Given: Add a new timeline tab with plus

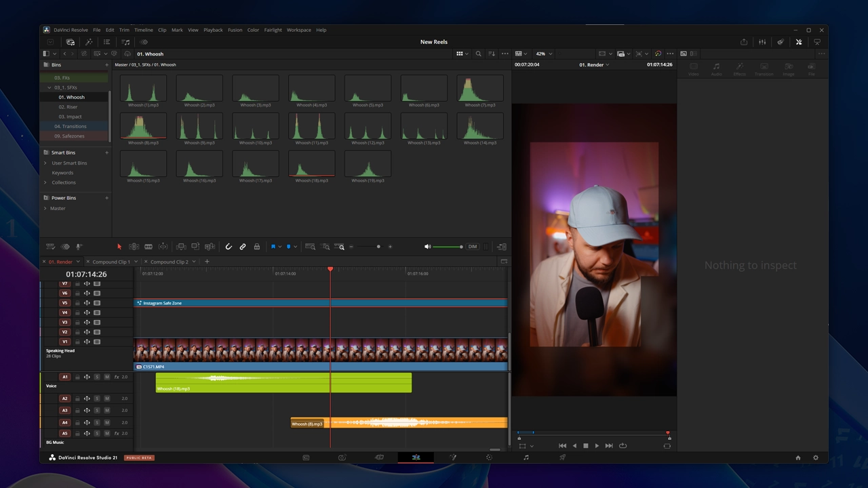Looking at the screenshot, I should [207, 262].
